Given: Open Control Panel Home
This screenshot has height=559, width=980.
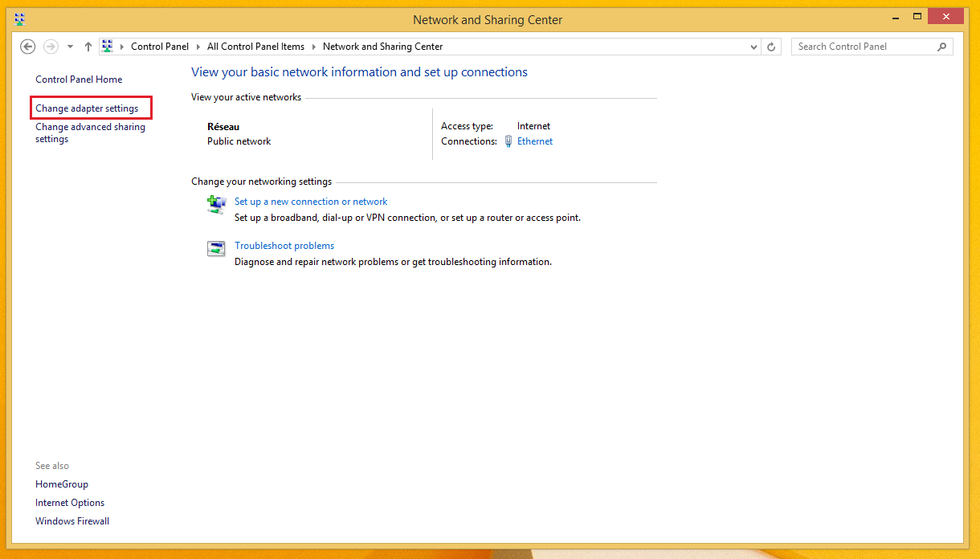Looking at the screenshot, I should click(79, 80).
